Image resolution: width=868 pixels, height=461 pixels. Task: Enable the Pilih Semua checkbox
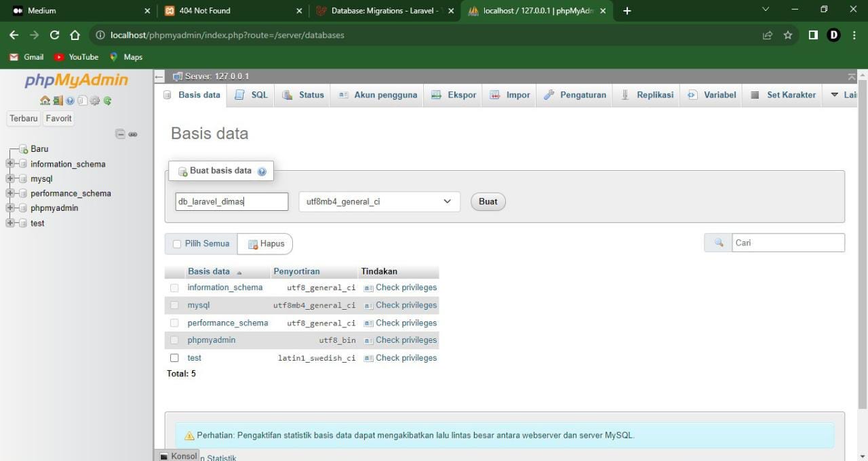(176, 243)
